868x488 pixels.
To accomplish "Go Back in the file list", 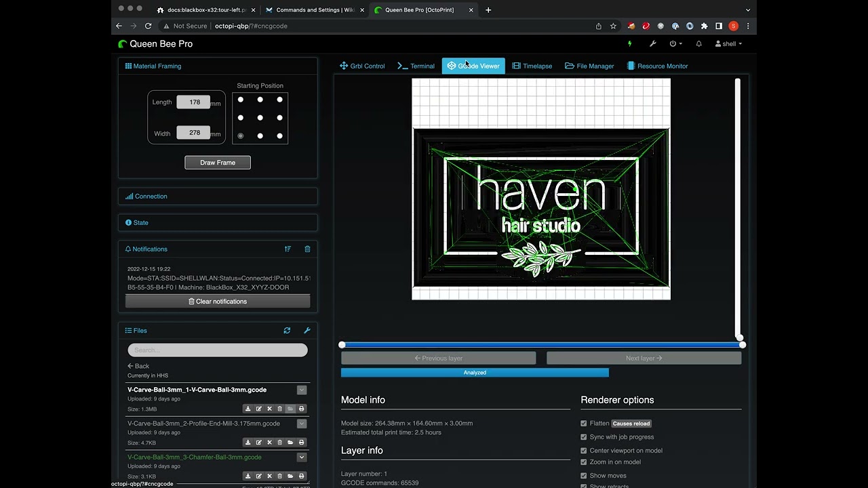I will coord(138,366).
